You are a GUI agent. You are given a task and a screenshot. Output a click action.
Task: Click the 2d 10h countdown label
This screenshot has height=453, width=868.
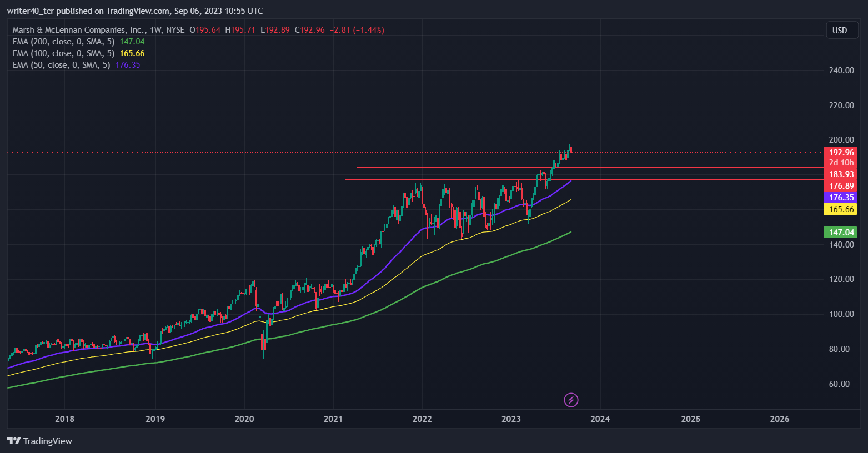[x=841, y=163]
